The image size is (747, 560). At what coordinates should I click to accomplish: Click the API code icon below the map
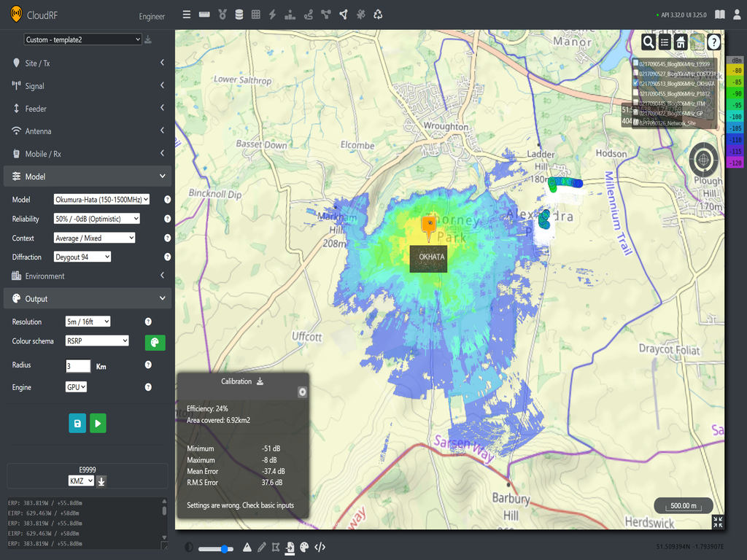(320, 547)
